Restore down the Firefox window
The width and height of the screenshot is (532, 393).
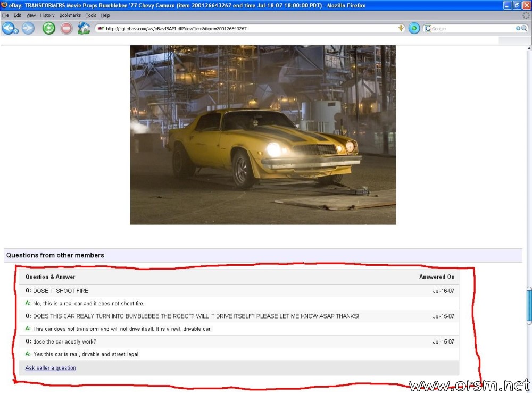coord(517,5)
